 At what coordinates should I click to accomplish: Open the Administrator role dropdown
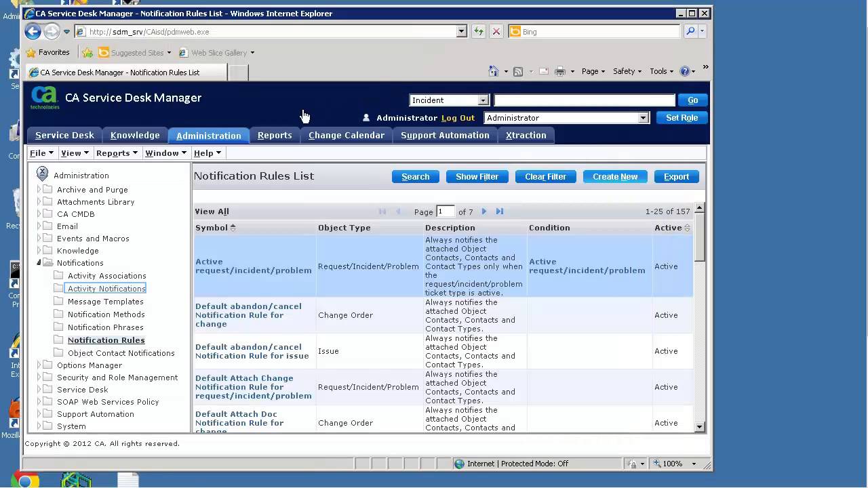click(x=643, y=118)
